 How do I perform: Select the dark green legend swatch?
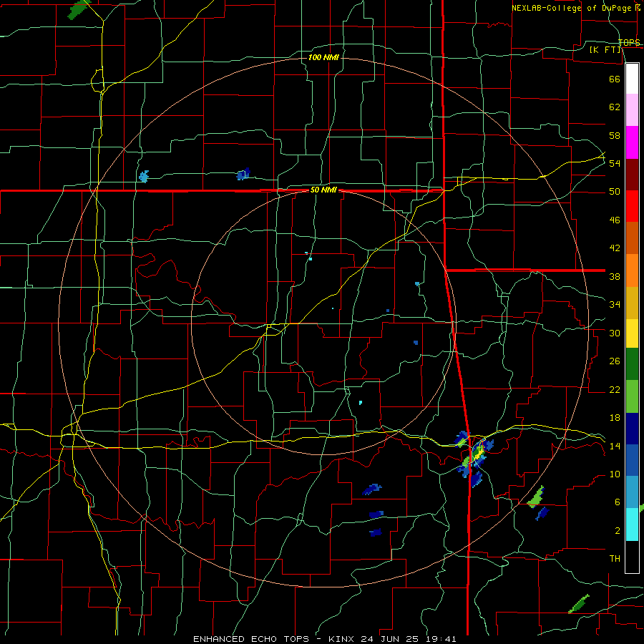click(632, 364)
